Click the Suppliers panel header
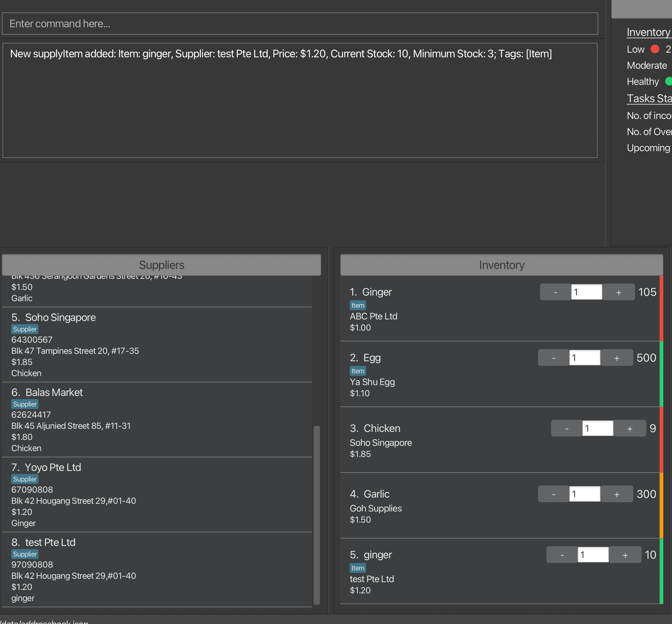This screenshot has width=672, height=624. (x=161, y=265)
